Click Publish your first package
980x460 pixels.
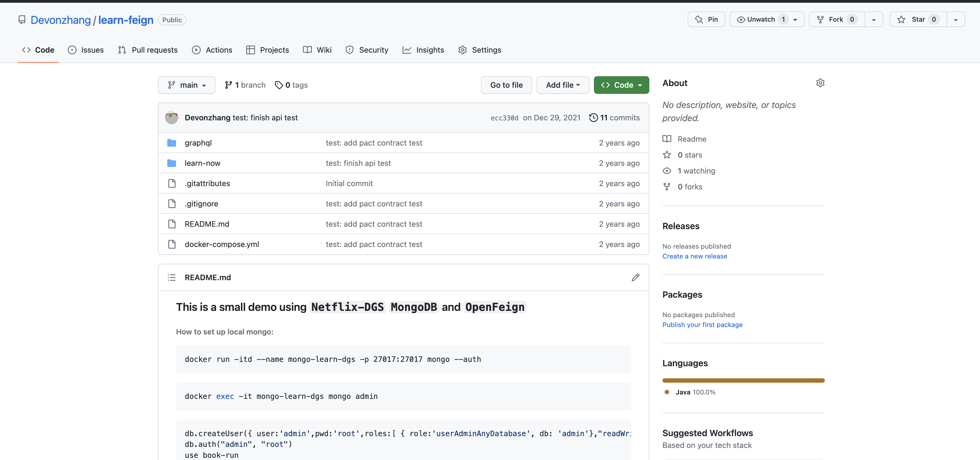pyautogui.click(x=702, y=325)
